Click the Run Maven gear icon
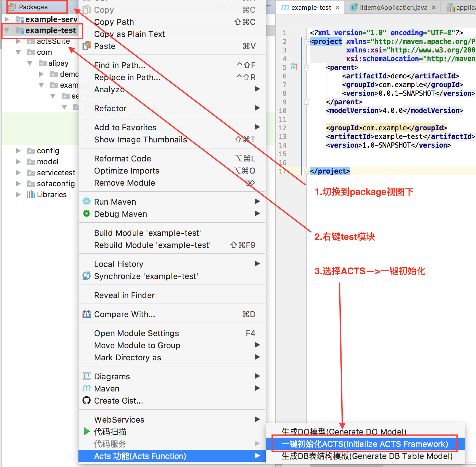Screen dimensions: 476x467 point(86,201)
